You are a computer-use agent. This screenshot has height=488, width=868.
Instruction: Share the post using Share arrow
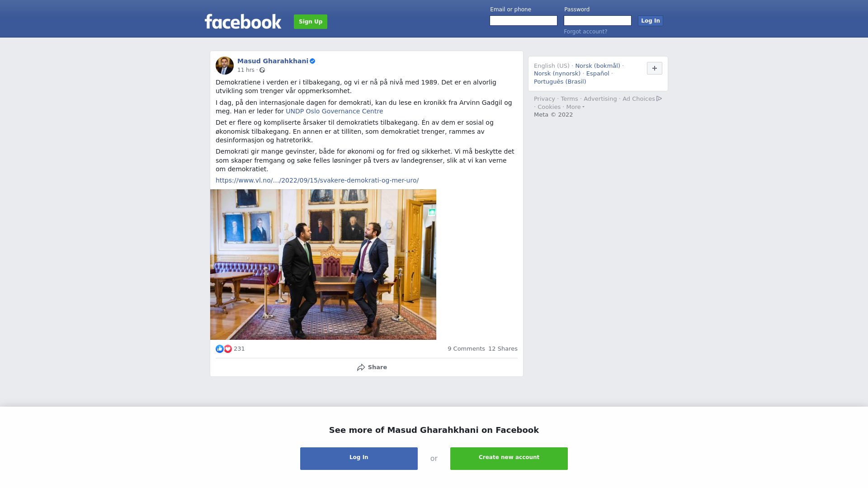[372, 367]
